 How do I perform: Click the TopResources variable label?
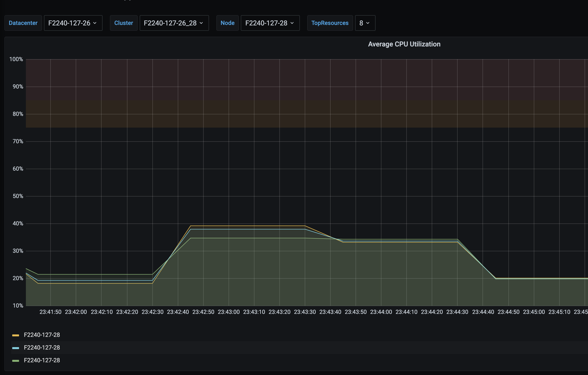click(330, 23)
